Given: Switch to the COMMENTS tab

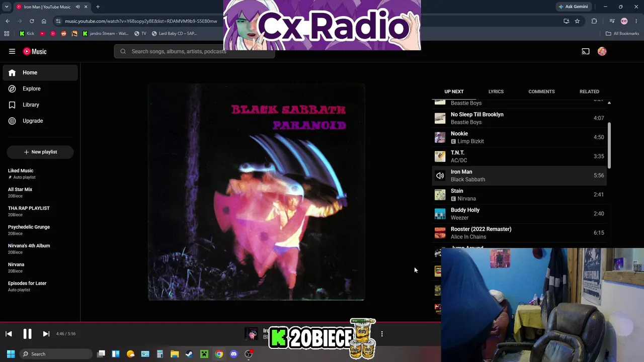Looking at the screenshot, I should tap(541, 92).
